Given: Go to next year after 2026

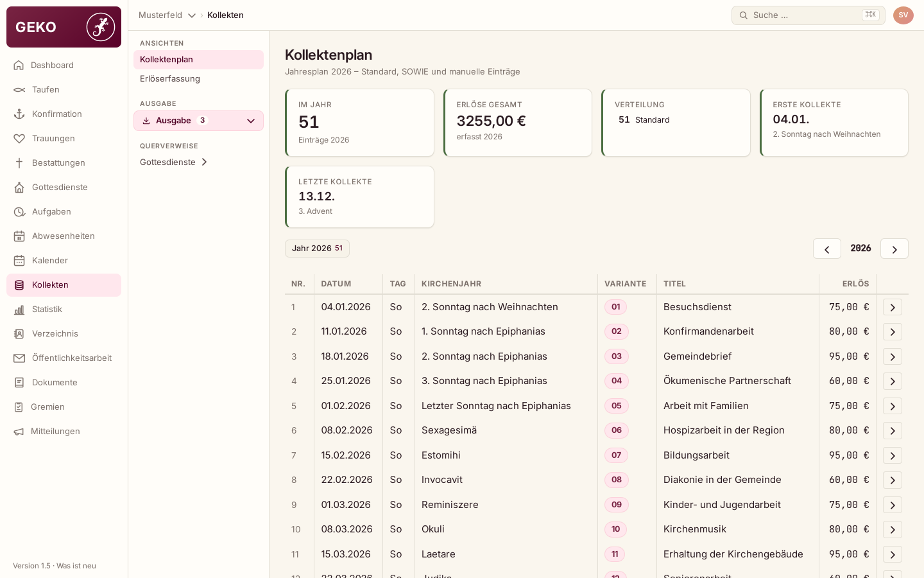Looking at the screenshot, I should (894, 249).
